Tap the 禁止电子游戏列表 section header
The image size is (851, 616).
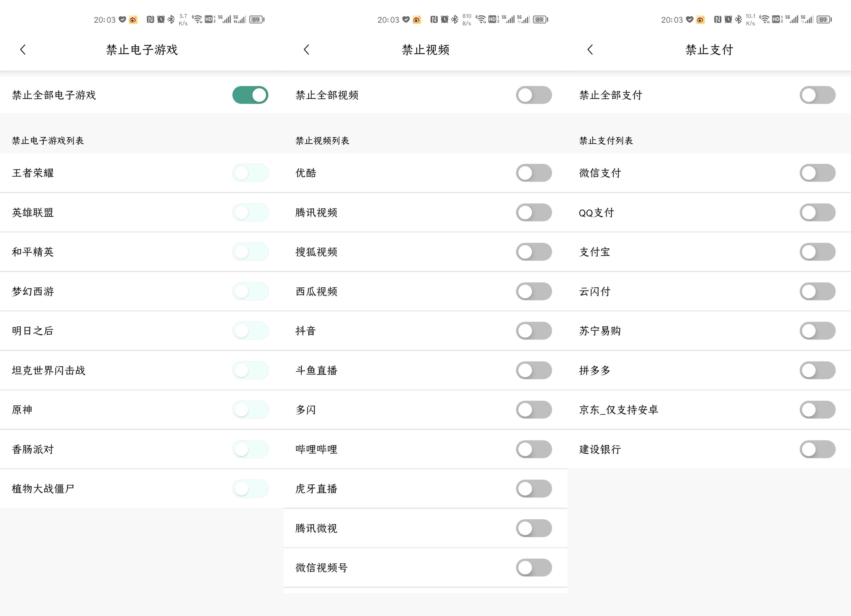click(x=48, y=141)
